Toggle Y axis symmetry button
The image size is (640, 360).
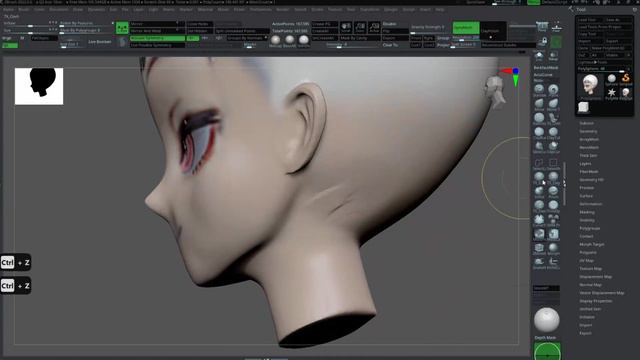tap(205, 38)
